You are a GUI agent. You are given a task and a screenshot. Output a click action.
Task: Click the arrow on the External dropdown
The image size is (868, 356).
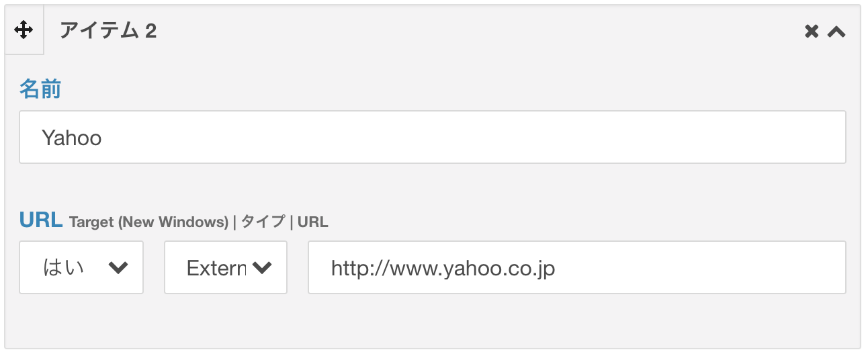click(262, 268)
